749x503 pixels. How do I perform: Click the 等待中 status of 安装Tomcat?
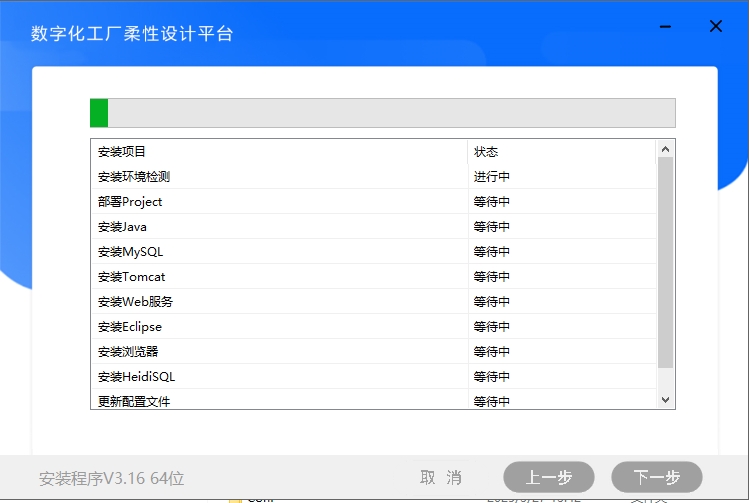point(492,277)
